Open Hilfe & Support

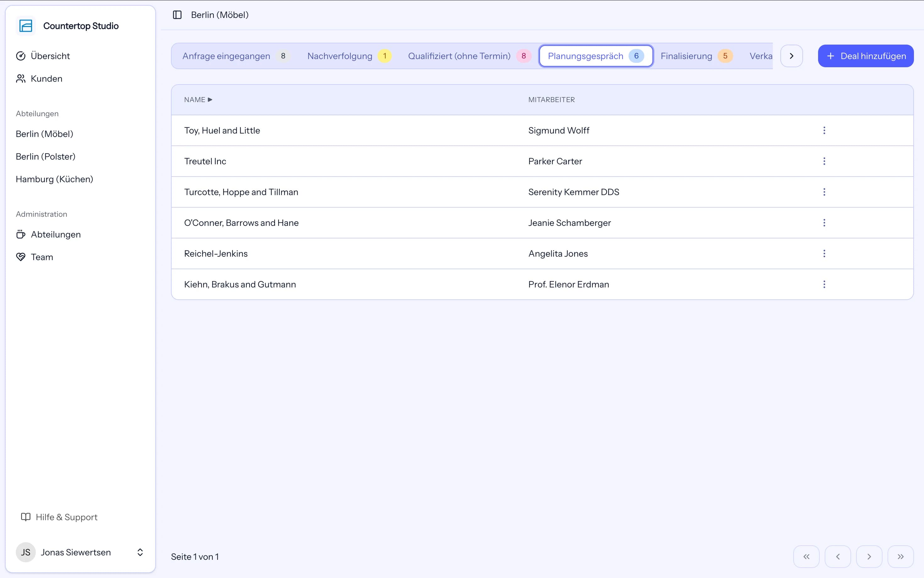tap(59, 517)
